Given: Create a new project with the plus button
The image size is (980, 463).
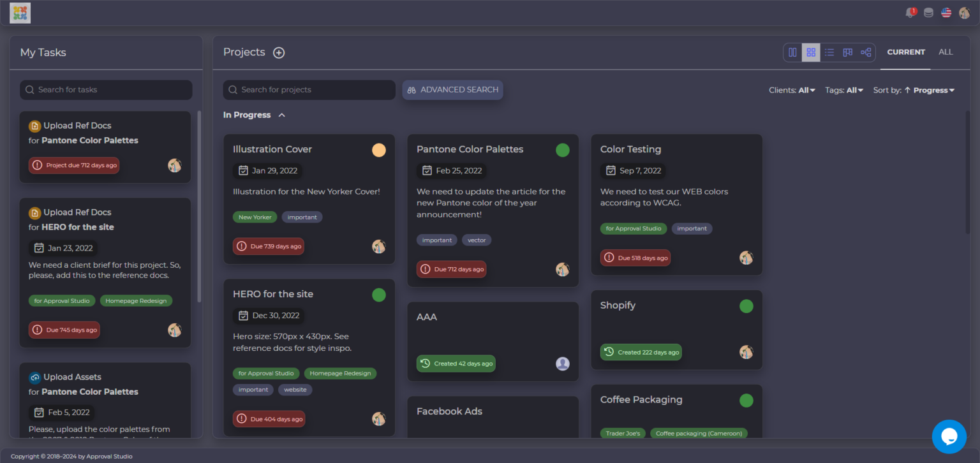Looking at the screenshot, I should point(279,52).
